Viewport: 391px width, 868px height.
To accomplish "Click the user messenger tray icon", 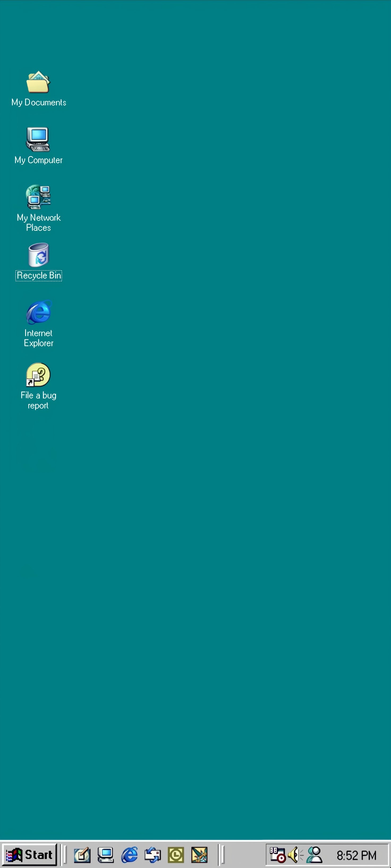I will (314, 855).
